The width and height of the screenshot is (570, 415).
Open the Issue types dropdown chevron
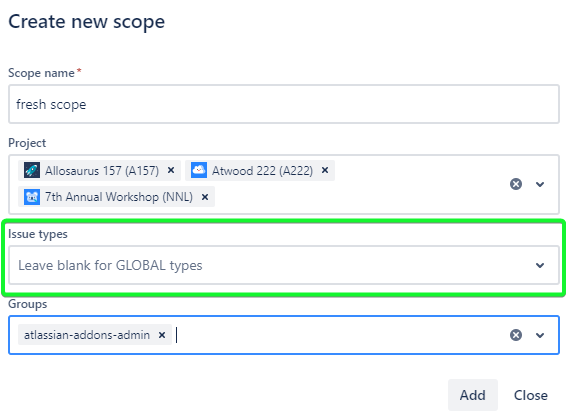[540, 265]
